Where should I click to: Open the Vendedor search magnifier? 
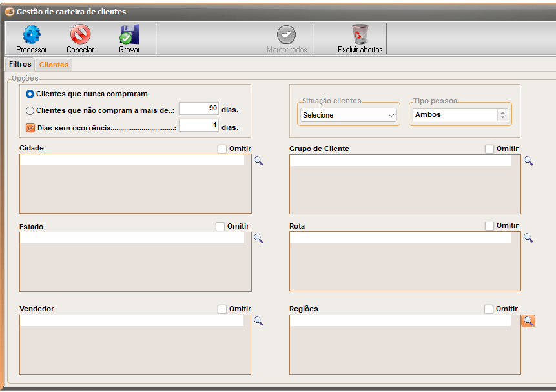coord(258,321)
